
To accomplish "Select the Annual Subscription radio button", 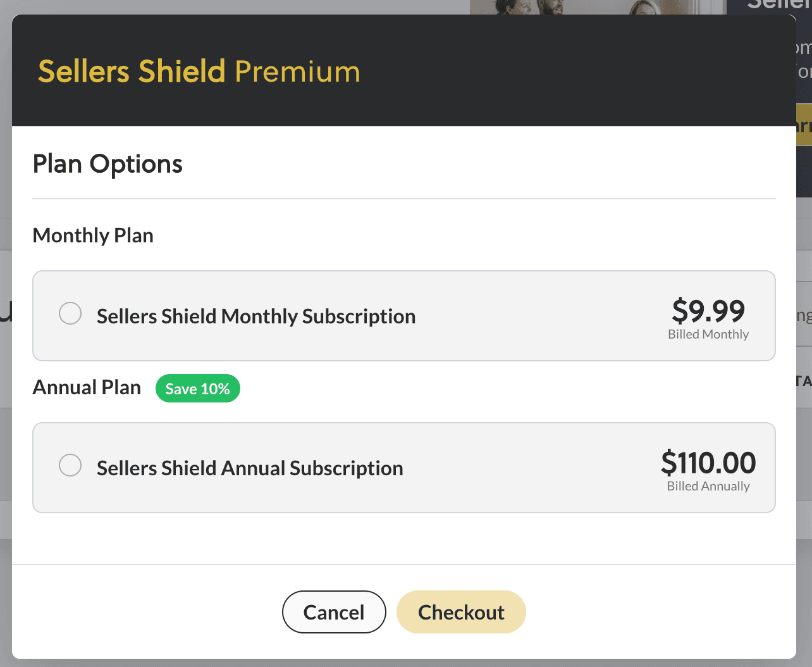I will pos(70,465).
